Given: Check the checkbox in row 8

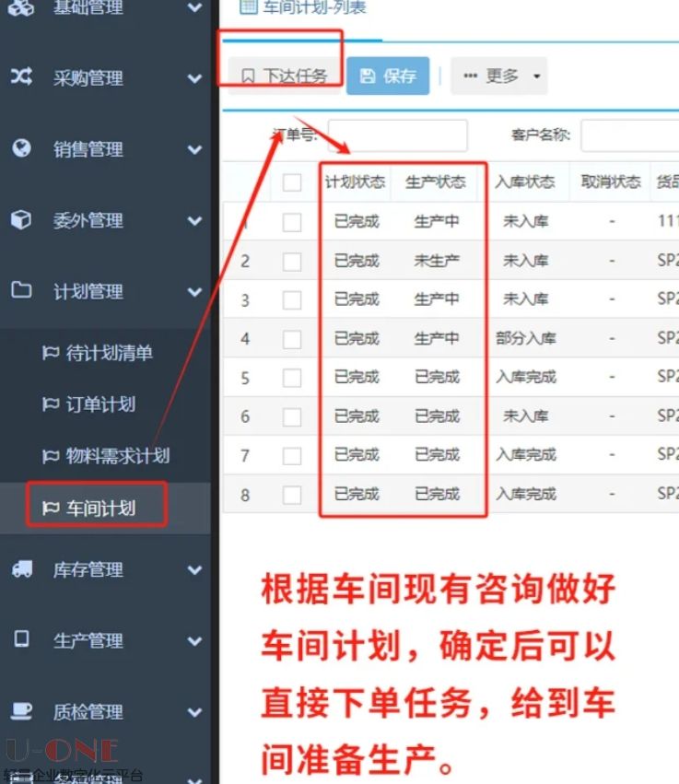Looking at the screenshot, I should 292,495.
